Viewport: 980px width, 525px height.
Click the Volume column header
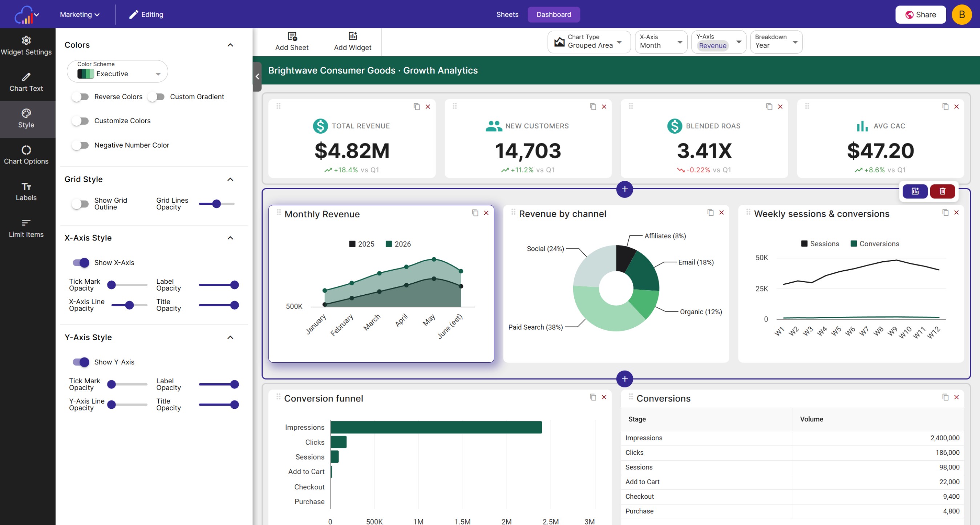(811, 419)
